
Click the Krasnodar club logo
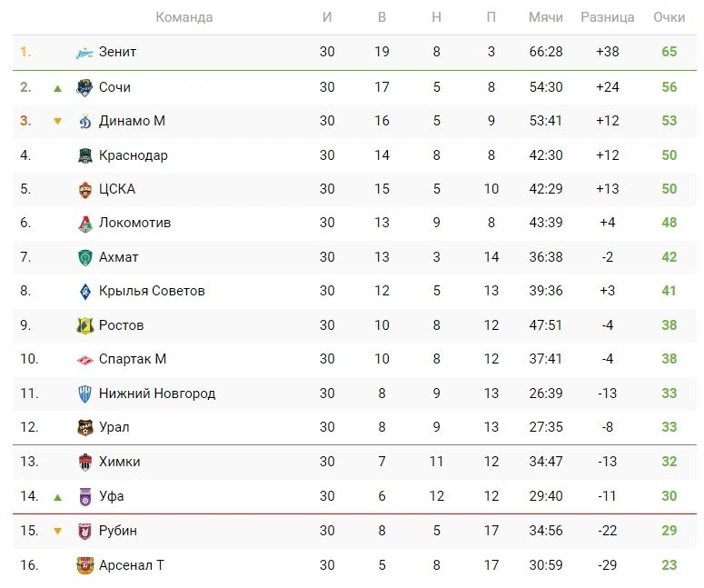[x=84, y=155]
